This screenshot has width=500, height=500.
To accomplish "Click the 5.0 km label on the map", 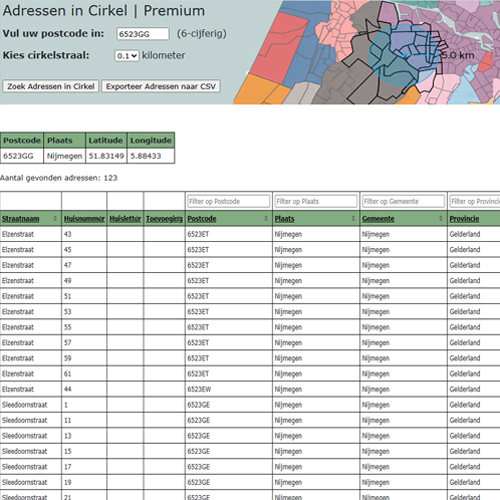I will pyautogui.click(x=458, y=55).
